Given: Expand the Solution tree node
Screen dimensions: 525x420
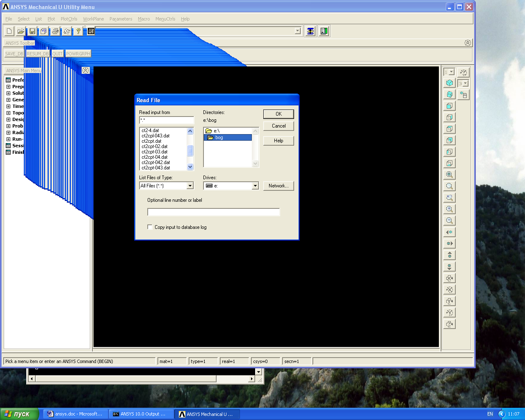Looking at the screenshot, I should click(8, 93).
